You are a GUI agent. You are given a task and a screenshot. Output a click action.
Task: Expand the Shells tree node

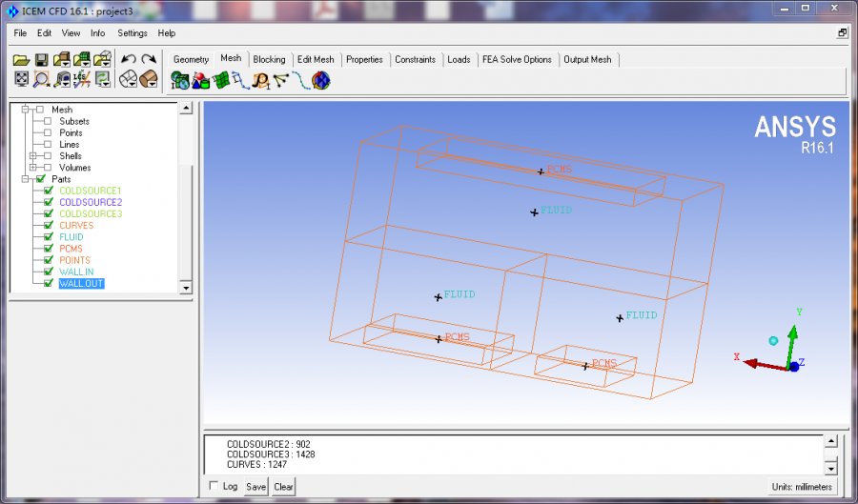pyautogui.click(x=33, y=156)
